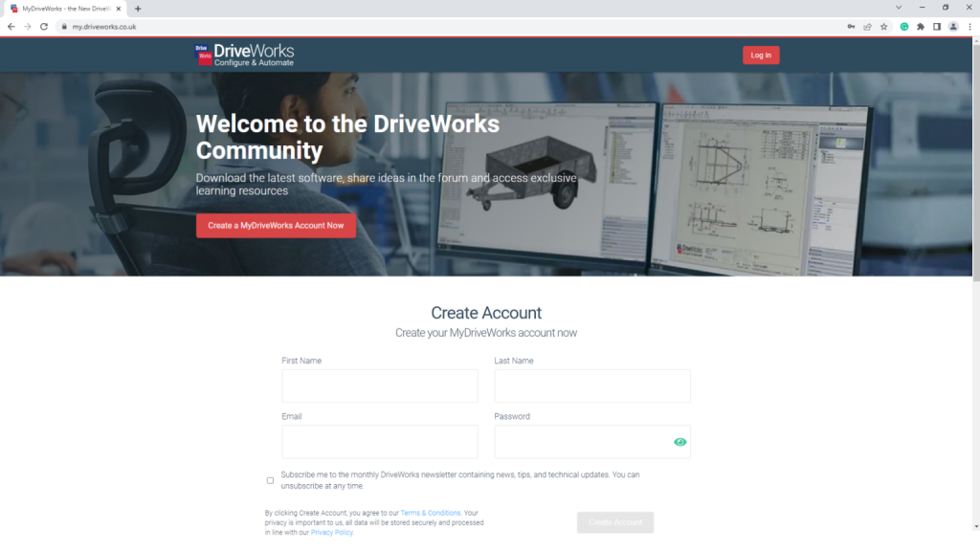The image size is (980, 551).
Task: Go back to the previous page
Action: click(x=11, y=27)
